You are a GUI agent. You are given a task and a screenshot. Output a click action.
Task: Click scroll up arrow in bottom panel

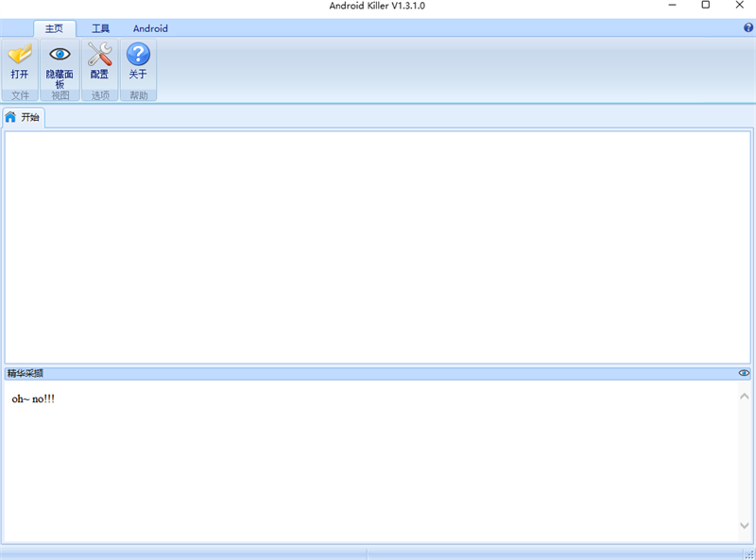[744, 396]
